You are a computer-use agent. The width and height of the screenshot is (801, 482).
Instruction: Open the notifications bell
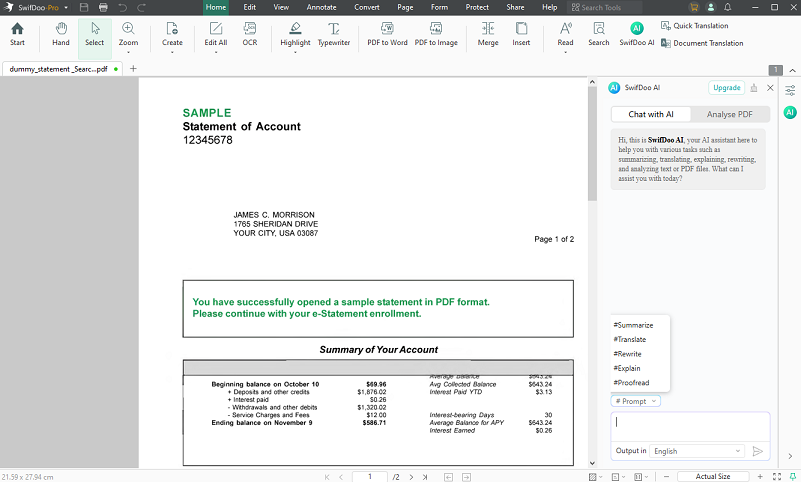727,7
